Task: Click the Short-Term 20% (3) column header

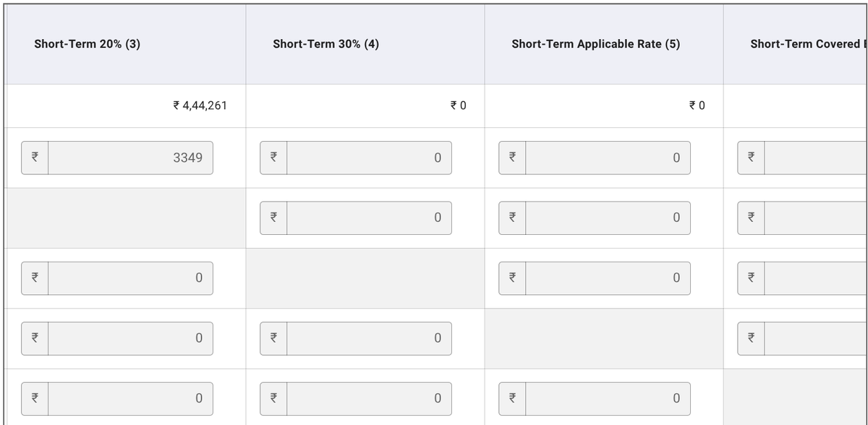Action: (88, 44)
